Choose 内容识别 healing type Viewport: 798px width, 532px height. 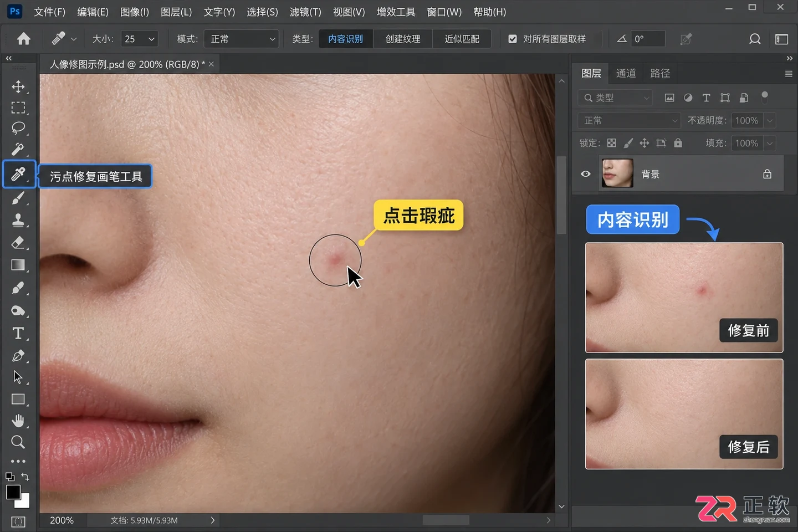pos(345,39)
